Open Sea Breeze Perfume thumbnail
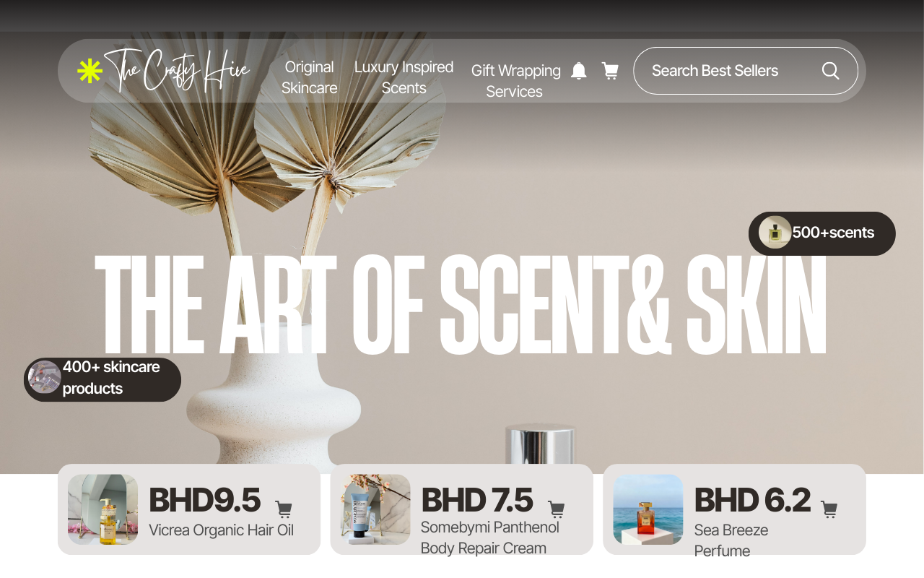Screen dimensions: 924x578 click(x=648, y=509)
